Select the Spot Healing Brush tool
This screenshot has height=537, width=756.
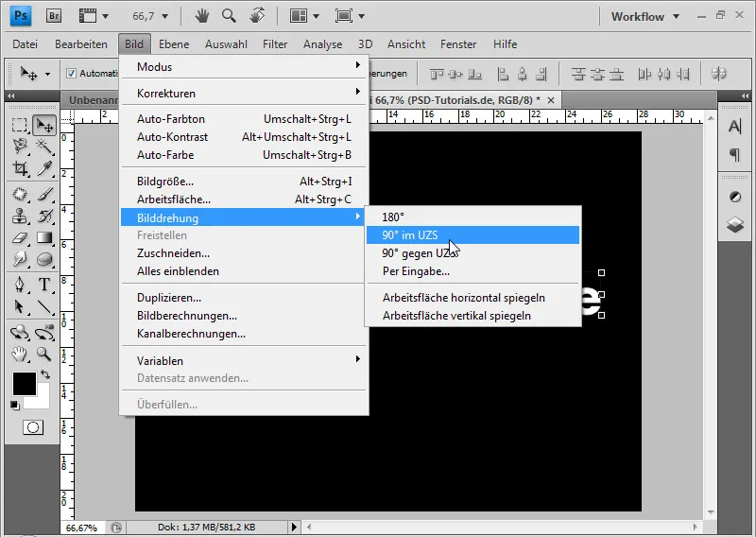20,194
